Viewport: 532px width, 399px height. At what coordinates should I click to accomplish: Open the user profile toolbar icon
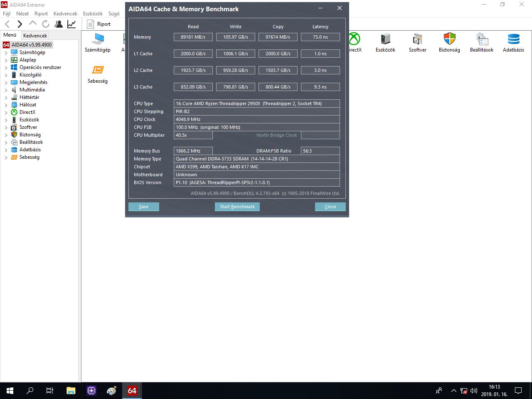click(59, 24)
